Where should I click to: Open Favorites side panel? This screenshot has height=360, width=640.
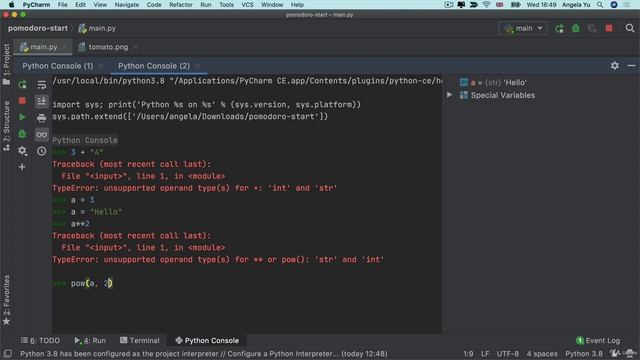[x=6, y=300]
